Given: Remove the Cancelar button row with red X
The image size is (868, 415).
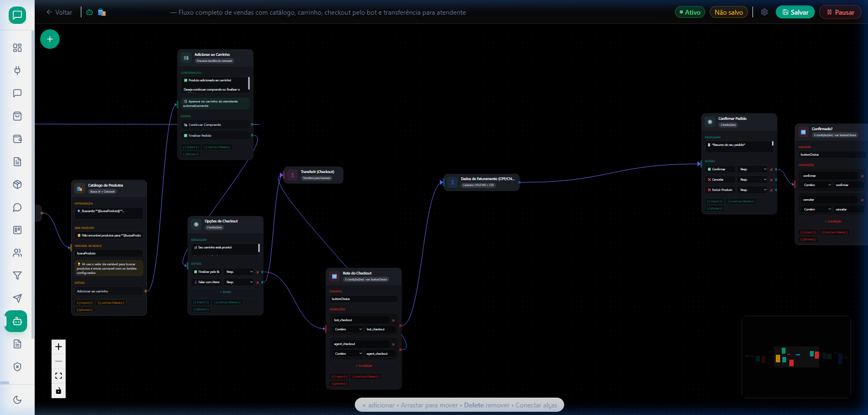Looking at the screenshot, I should point(771,180).
